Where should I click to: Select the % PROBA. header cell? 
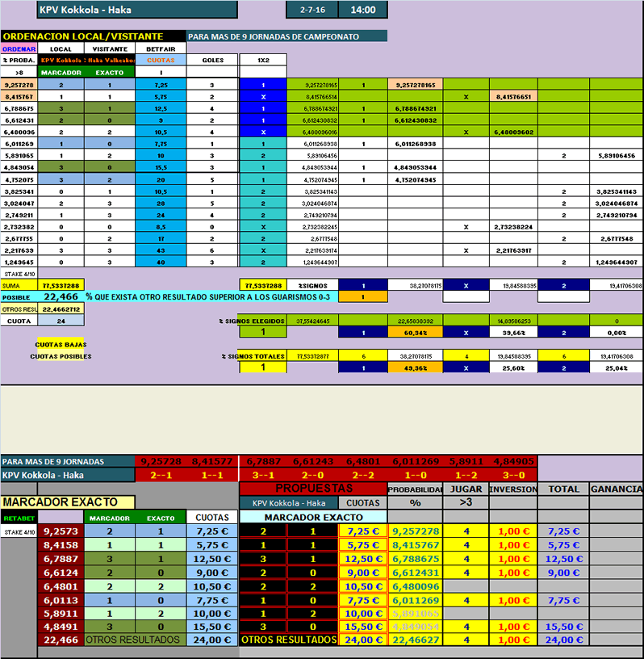(19, 60)
